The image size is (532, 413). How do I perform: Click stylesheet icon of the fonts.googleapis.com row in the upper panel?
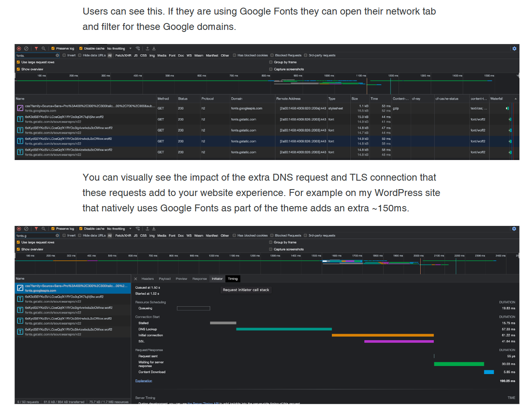20,108
